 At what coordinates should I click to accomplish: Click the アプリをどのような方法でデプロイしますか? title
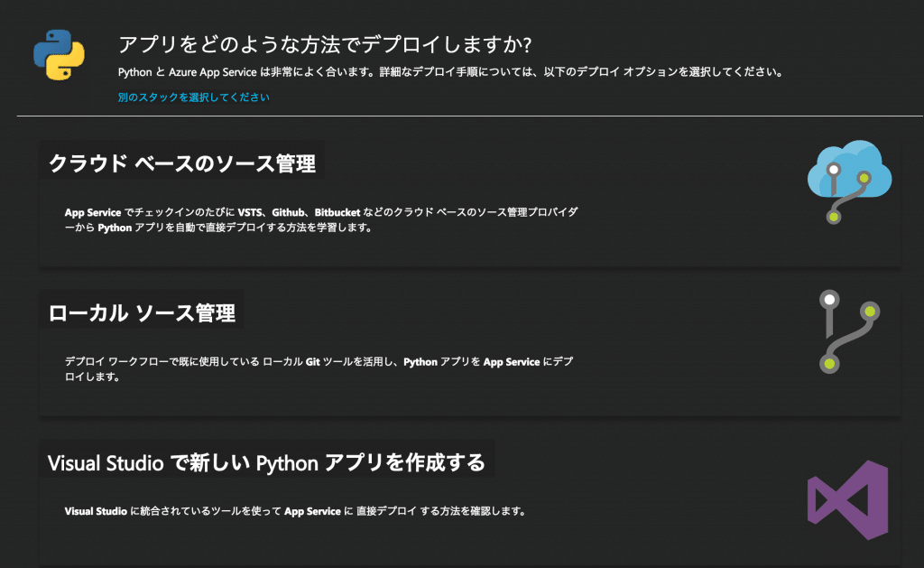coord(325,44)
